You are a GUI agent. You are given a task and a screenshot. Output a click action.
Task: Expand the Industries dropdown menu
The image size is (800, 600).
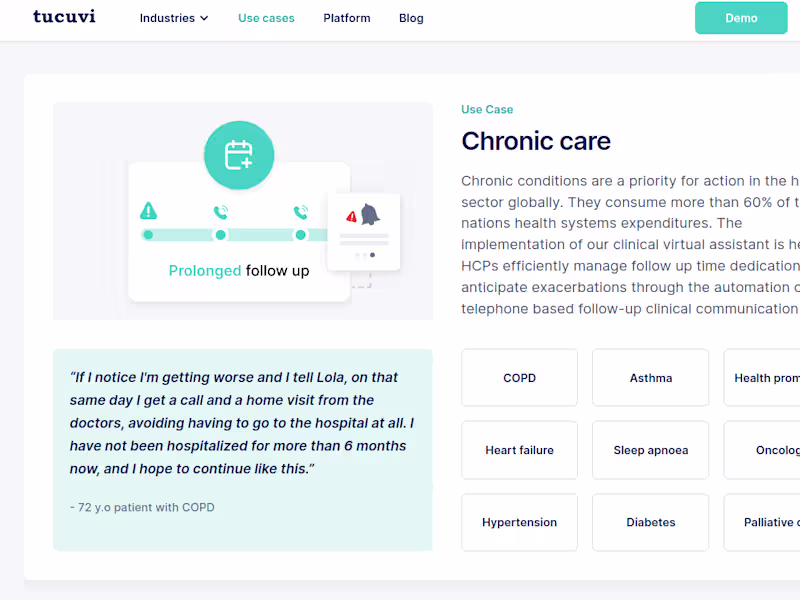[x=174, y=17]
